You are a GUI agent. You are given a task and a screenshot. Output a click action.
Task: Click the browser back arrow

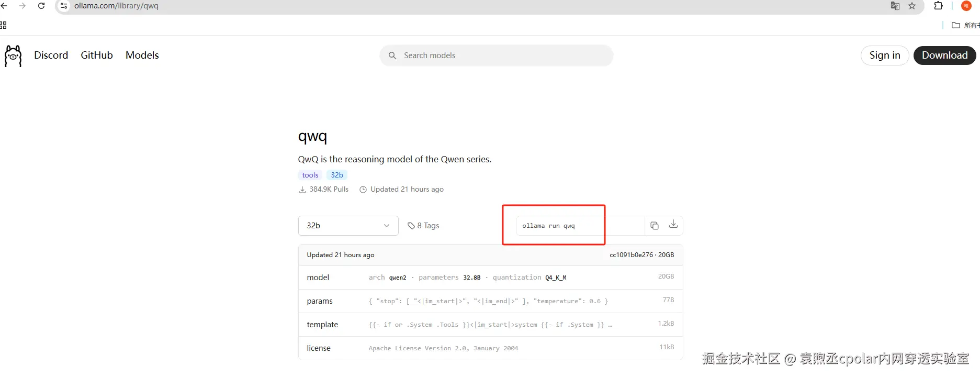(x=4, y=6)
